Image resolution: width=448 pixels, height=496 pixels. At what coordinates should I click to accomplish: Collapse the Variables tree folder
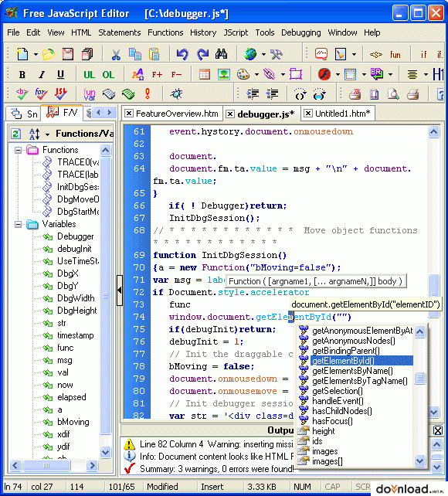(19, 224)
